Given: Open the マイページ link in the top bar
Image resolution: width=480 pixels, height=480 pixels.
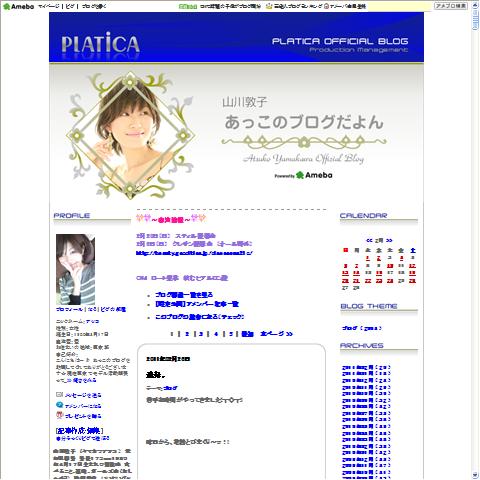Looking at the screenshot, I should (x=48, y=6).
